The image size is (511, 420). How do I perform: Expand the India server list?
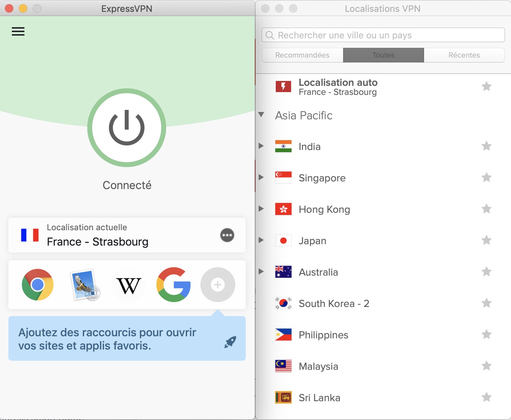pos(261,146)
